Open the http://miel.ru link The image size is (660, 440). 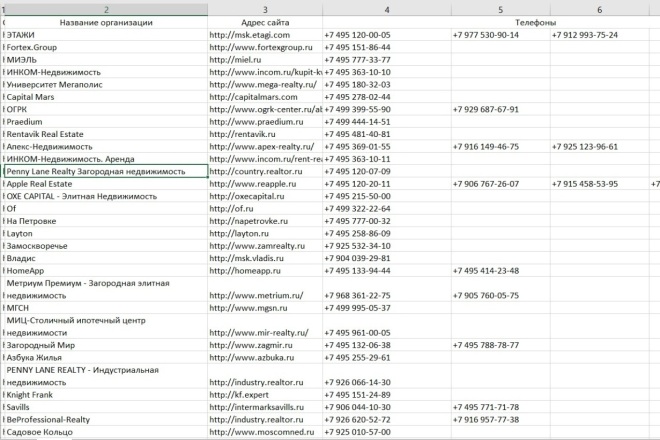point(235,60)
